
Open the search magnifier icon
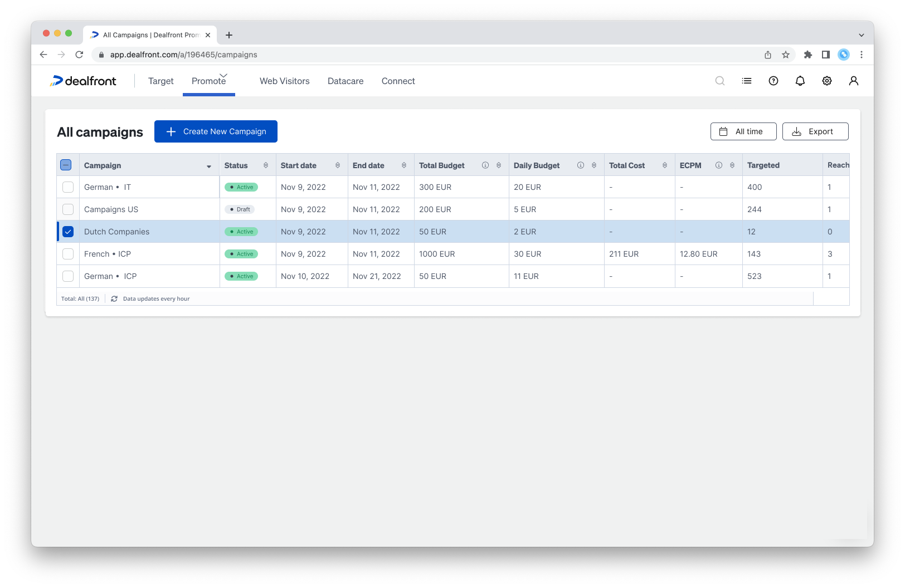(720, 81)
